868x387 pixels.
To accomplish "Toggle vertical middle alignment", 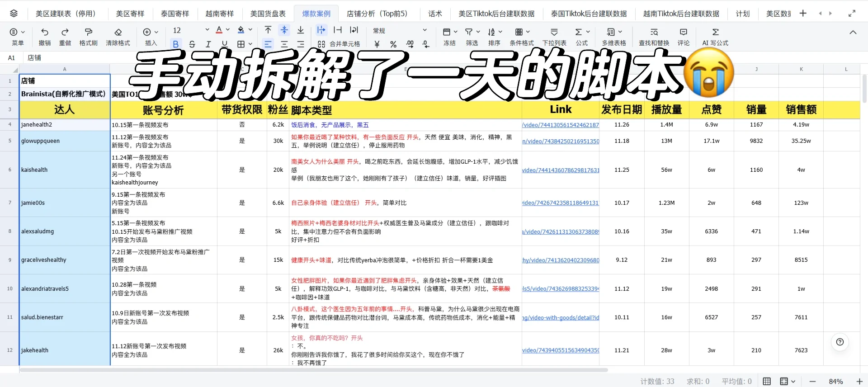I will click(x=284, y=30).
